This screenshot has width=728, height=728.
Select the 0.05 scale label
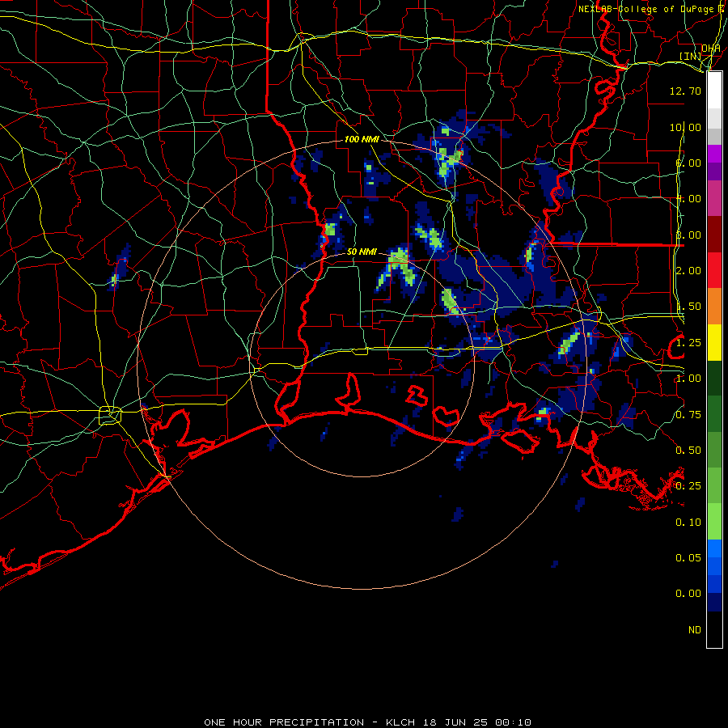tap(688, 557)
